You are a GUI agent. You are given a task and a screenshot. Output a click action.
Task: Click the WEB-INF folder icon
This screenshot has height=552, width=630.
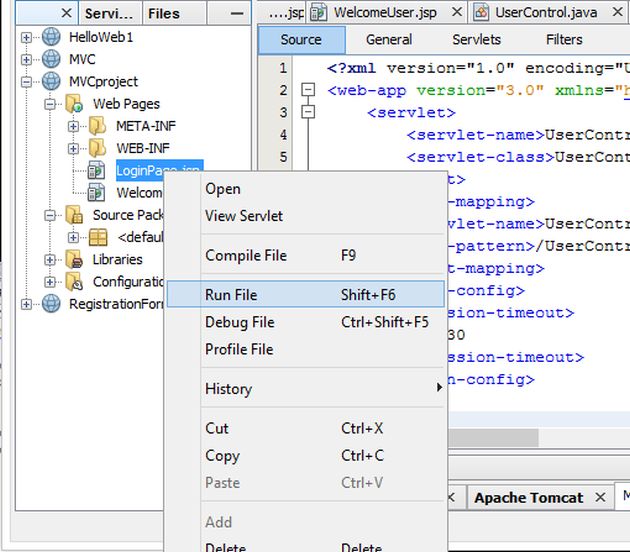click(x=97, y=148)
